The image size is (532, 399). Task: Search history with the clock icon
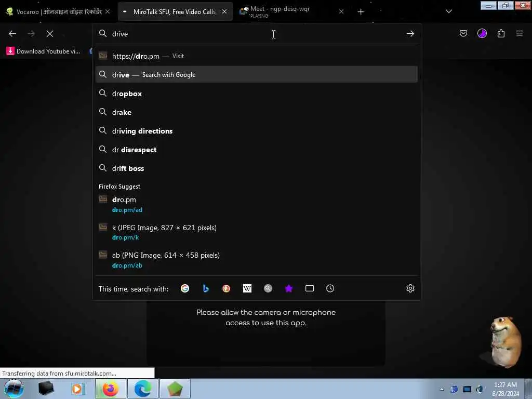pyautogui.click(x=330, y=288)
